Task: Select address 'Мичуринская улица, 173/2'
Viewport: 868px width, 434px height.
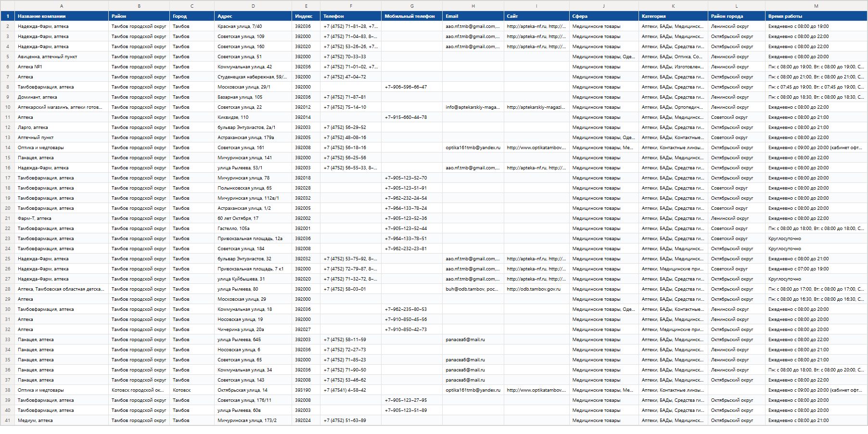Action: [253, 421]
